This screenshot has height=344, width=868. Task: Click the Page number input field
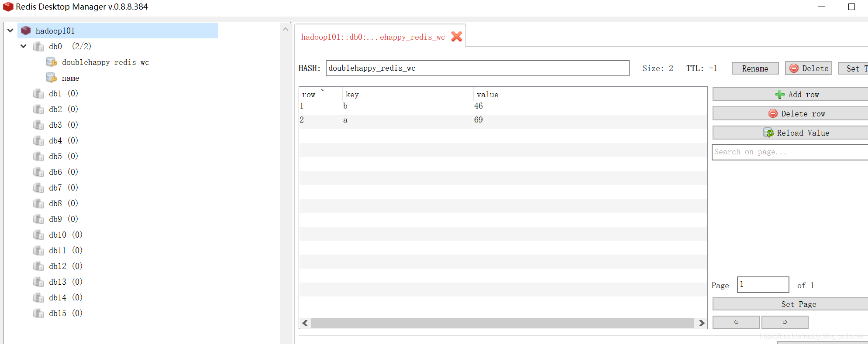click(x=763, y=285)
